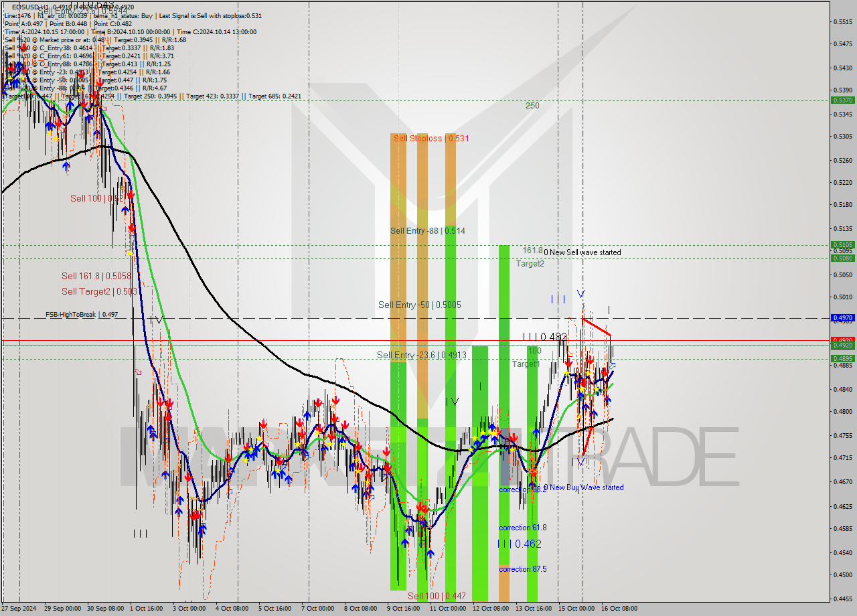Click the 0.5515 price axis value
The width and height of the screenshot is (857, 616).
842,22
